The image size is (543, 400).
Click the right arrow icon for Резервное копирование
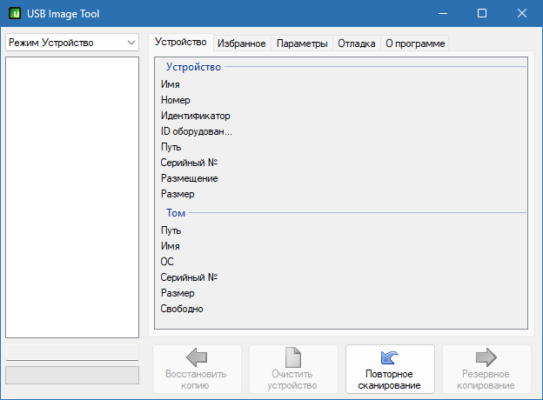[486, 357]
